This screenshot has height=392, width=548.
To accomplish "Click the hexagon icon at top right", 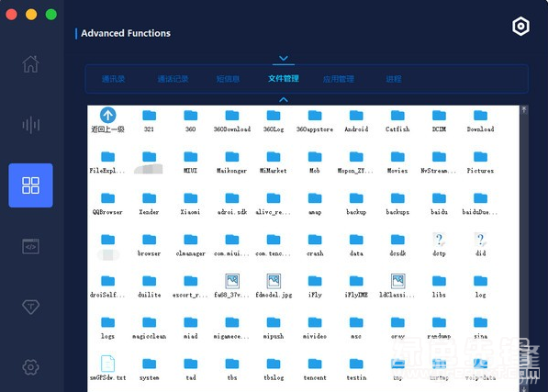I will pyautogui.click(x=520, y=27).
